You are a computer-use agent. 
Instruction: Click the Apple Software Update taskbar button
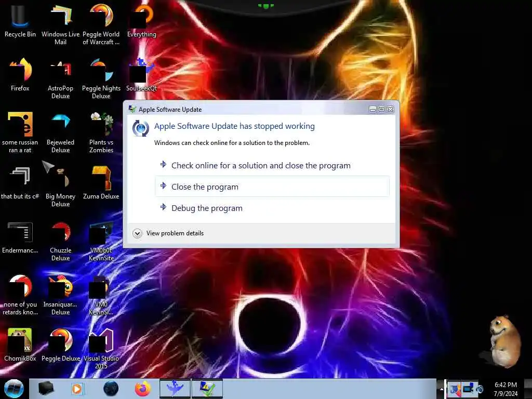click(x=207, y=389)
